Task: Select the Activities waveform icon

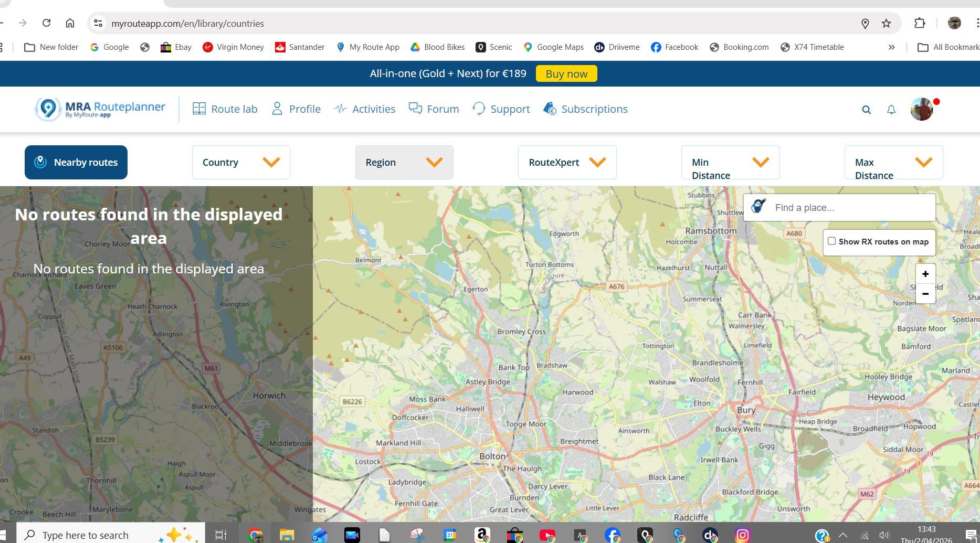Action: (340, 109)
